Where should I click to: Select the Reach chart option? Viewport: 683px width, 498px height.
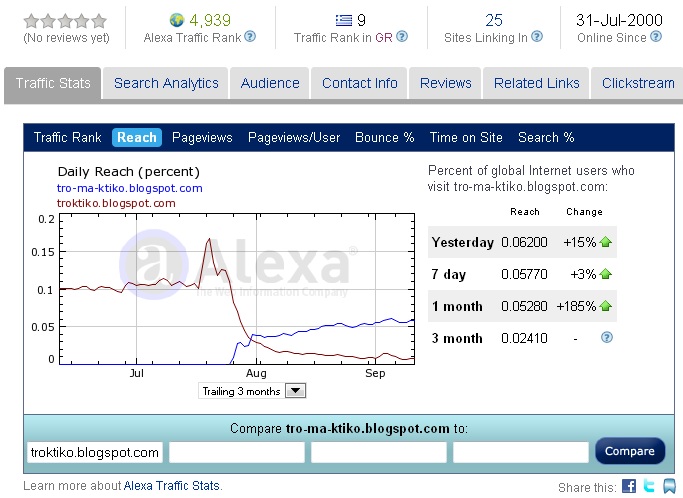tap(137, 138)
